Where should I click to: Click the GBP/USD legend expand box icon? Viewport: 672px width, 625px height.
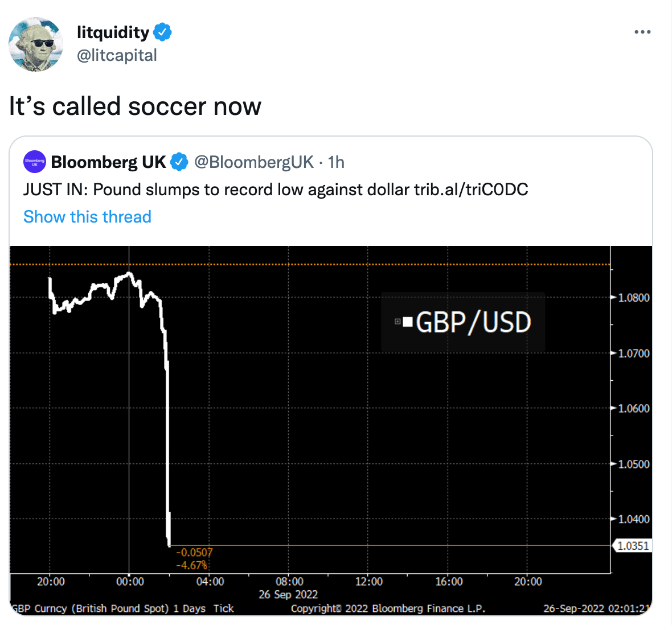pos(398,321)
